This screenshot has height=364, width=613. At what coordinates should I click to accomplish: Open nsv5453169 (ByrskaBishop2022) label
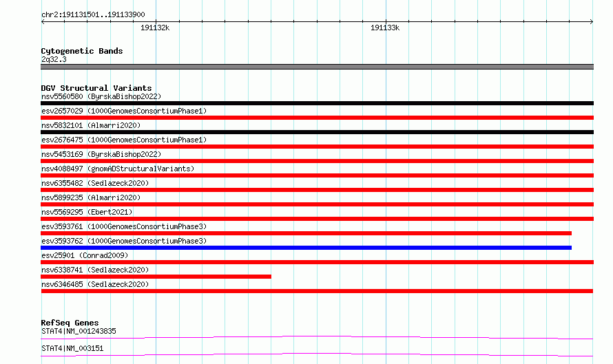(101, 154)
